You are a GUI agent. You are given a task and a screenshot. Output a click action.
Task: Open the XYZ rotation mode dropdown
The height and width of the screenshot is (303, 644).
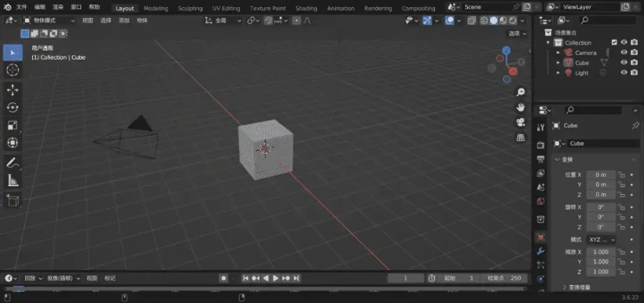601,239
